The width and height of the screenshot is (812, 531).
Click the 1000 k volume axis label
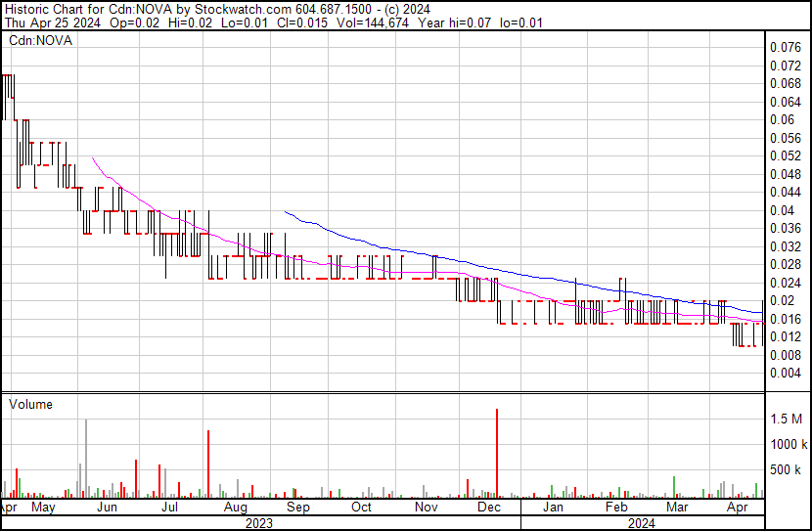[x=787, y=444]
